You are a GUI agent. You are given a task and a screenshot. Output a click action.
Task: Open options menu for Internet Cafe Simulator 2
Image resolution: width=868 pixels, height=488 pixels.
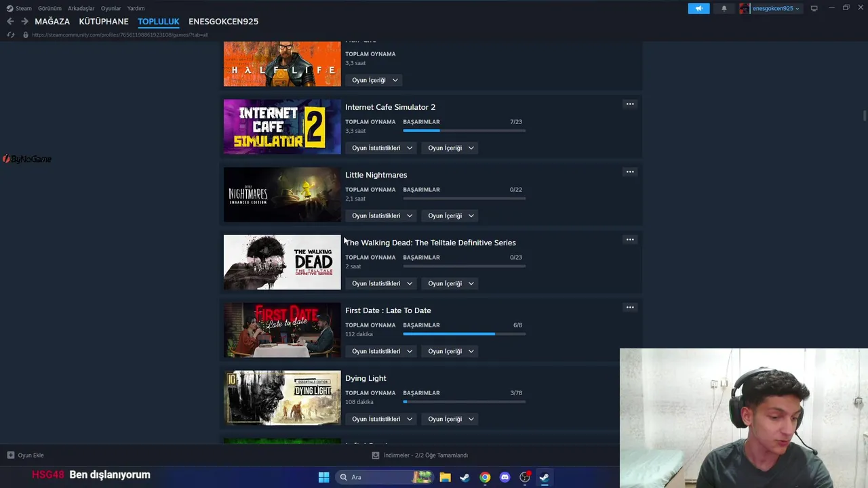[x=630, y=104]
